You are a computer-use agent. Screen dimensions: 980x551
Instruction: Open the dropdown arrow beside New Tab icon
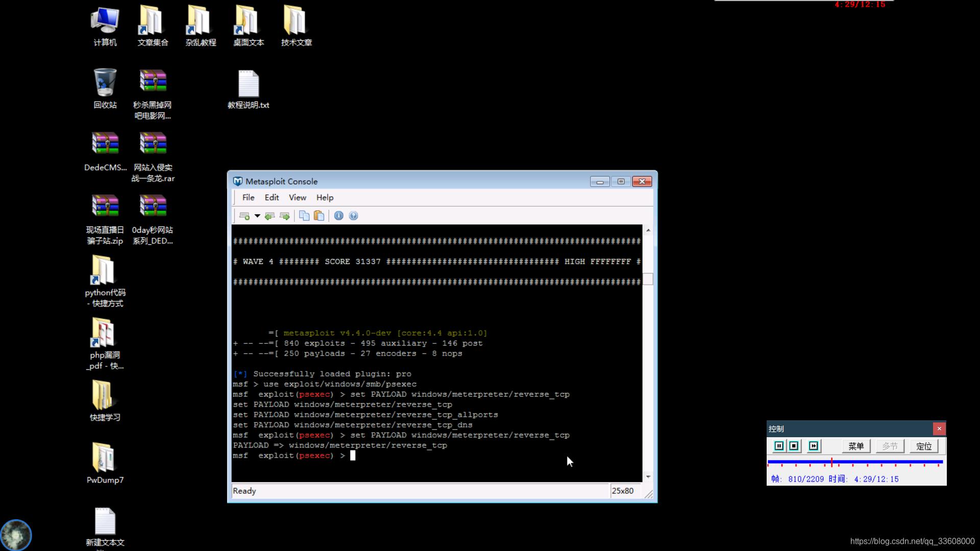pyautogui.click(x=257, y=216)
